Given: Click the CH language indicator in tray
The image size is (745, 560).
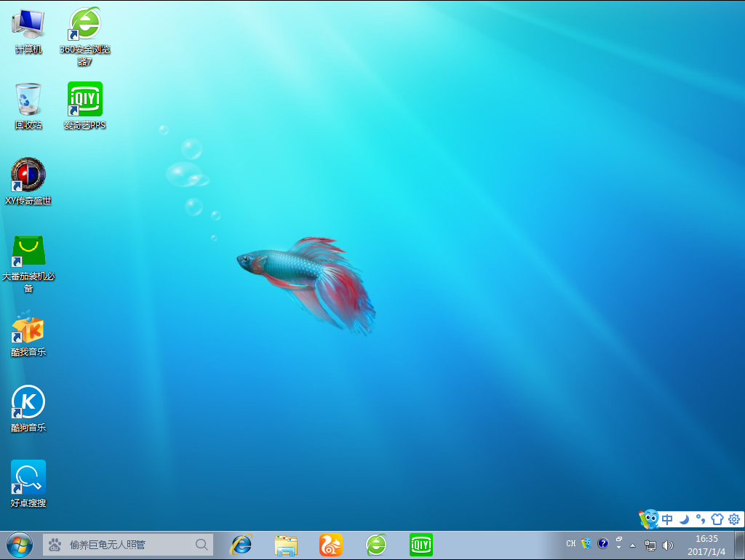Looking at the screenshot, I should click(570, 543).
